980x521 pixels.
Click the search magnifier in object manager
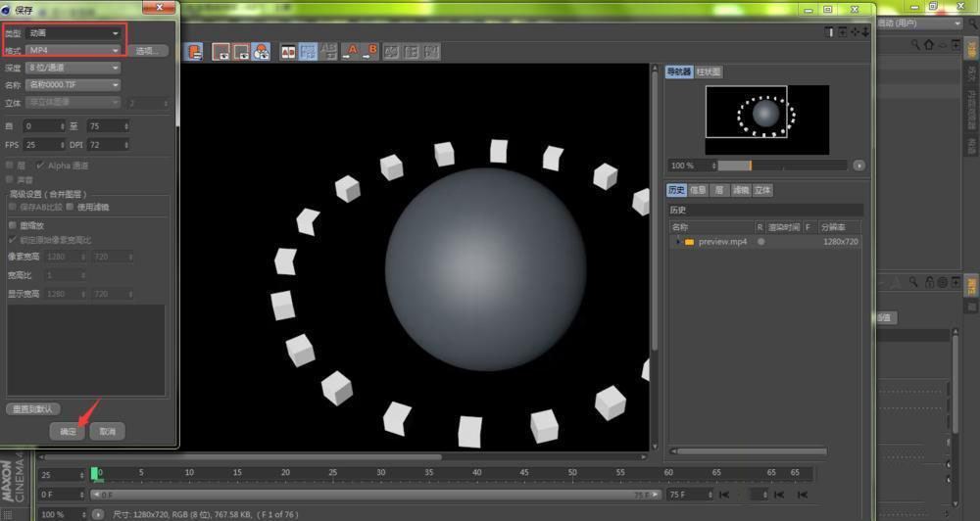915,45
